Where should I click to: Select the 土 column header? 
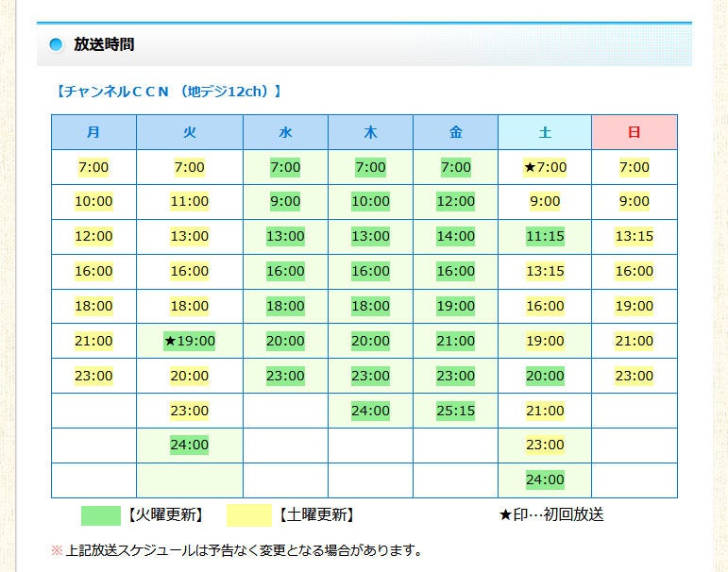click(x=545, y=132)
